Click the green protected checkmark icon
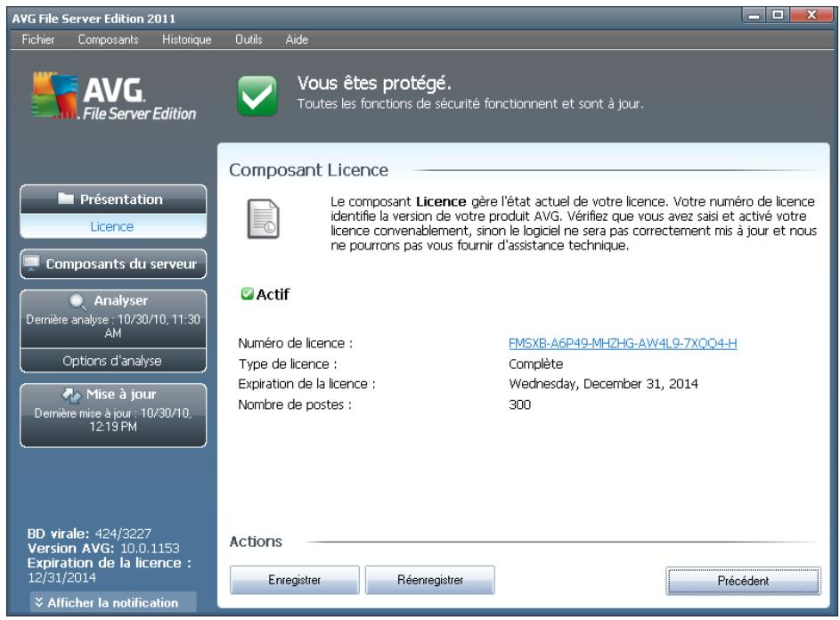The height and width of the screenshot is (620, 840). pos(257,95)
